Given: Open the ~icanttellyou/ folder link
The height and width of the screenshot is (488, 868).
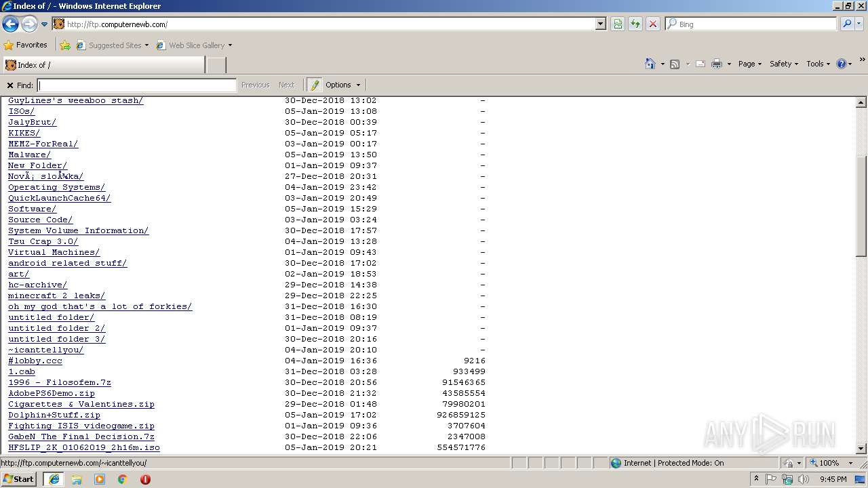Looking at the screenshot, I should (x=45, y=350).
